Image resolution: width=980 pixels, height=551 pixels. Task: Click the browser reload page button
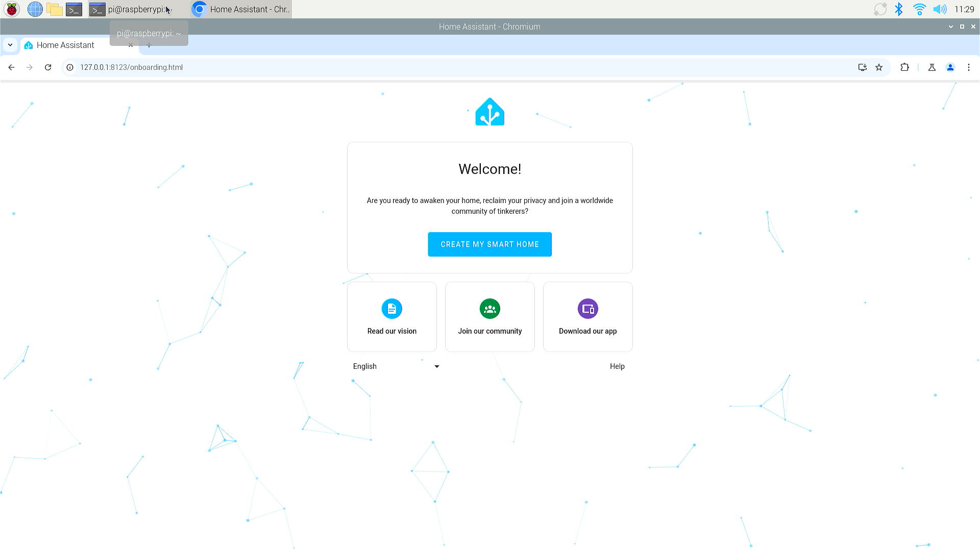click(x=48, y=67)
